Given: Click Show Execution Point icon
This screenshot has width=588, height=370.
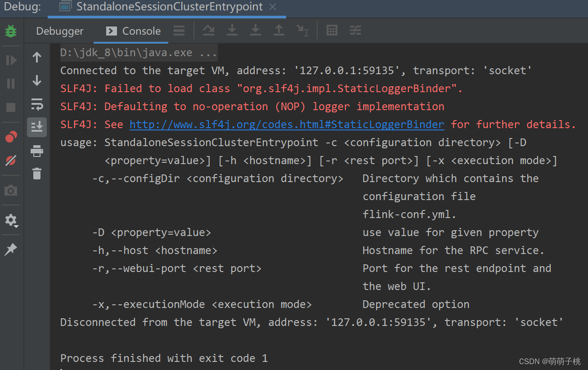Looking at the screenshot, I should point(208,31).
